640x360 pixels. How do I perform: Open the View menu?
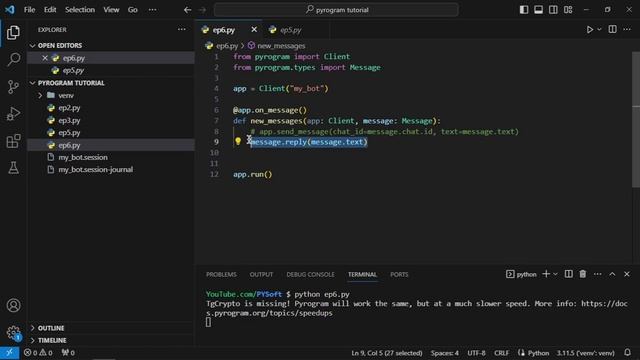coord(111,10)
